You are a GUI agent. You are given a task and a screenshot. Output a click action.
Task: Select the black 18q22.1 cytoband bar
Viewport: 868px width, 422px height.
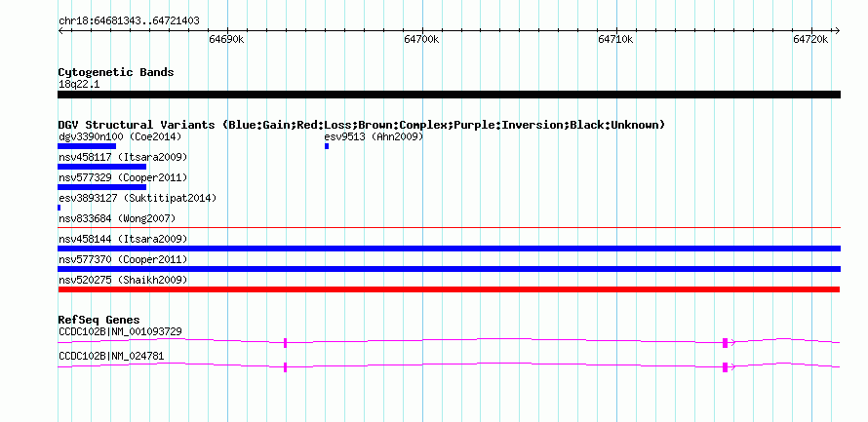[449, 95]
